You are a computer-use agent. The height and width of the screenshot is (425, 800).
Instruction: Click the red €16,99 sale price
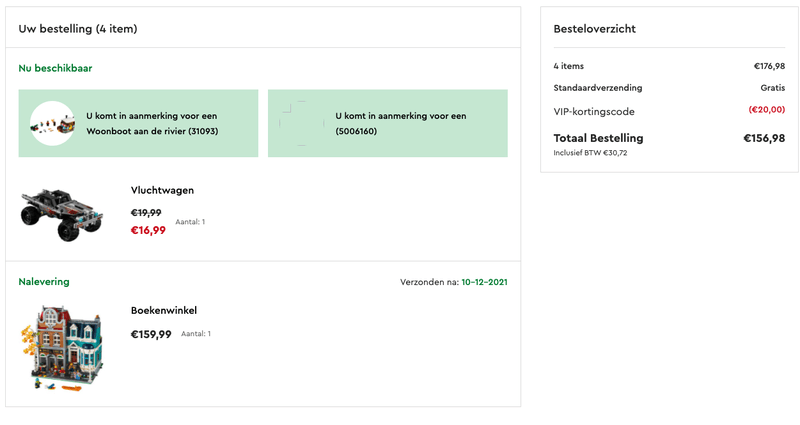(148, 230)
